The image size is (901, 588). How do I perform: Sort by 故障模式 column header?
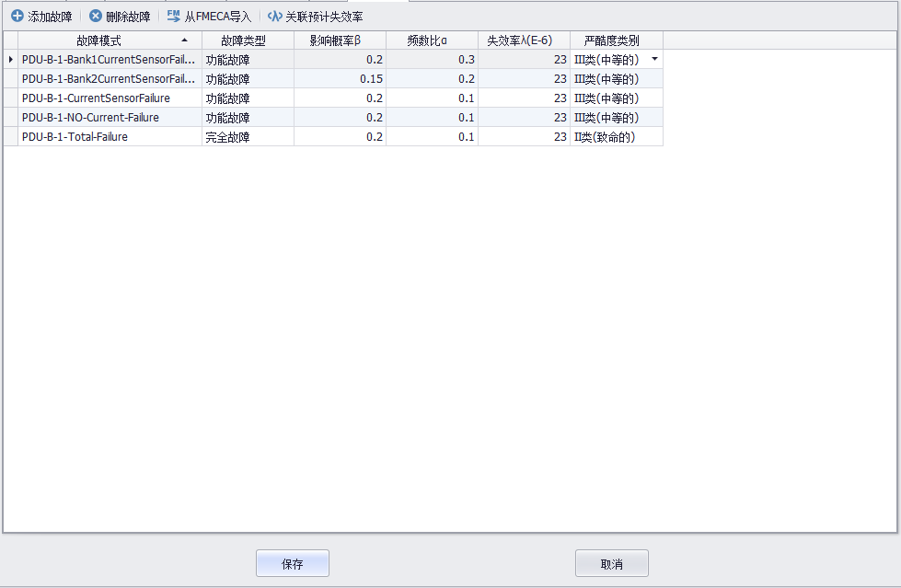click(110, 40)
